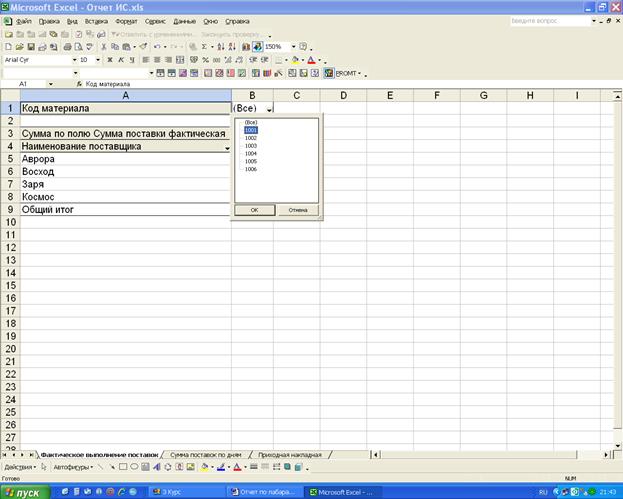
Task: Open the zoom 150% dropdown
Action: pyautogui.click(x=292, y=47)
